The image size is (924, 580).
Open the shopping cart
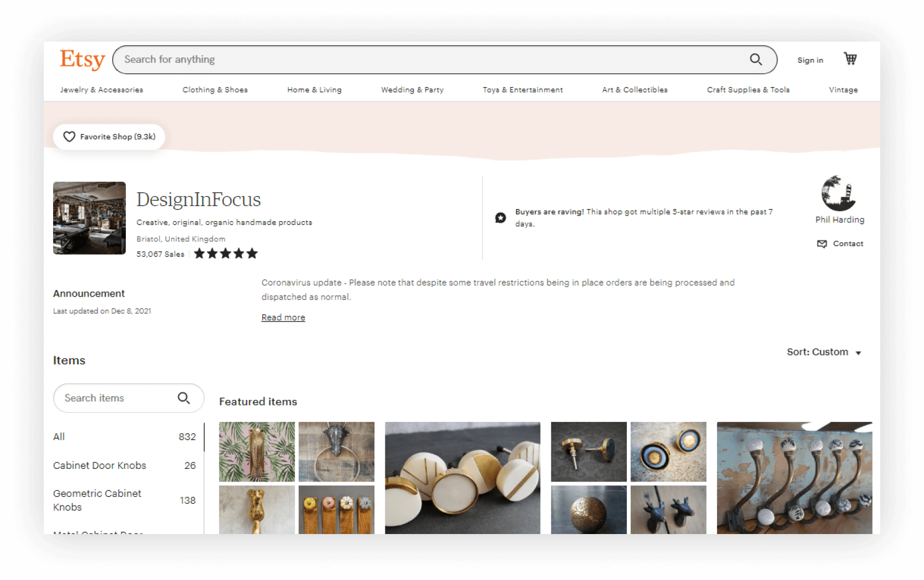(x=850, y=59)
